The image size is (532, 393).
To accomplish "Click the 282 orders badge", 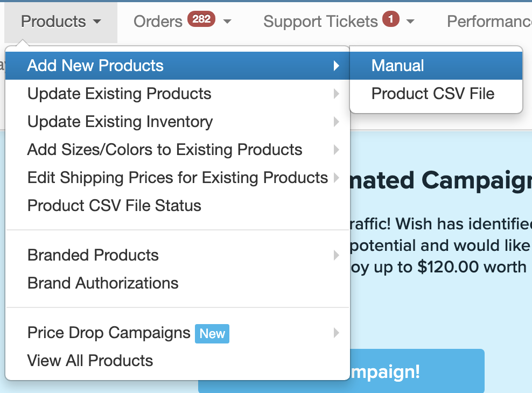I will click(201, 19).
